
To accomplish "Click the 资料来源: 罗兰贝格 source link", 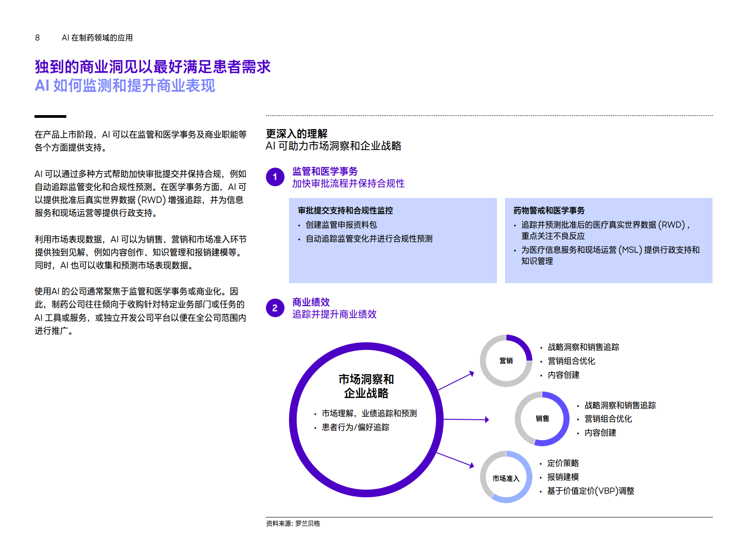I will [x=294, y=523].
